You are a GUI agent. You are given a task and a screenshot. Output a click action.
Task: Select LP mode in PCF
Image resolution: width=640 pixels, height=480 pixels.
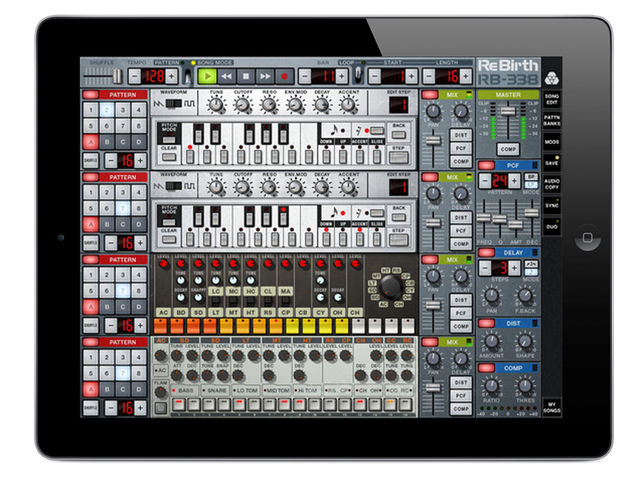tap(531, 185)
